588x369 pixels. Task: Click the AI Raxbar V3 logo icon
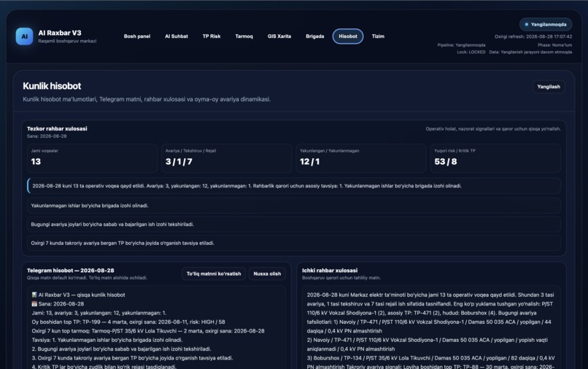[24, 36]
